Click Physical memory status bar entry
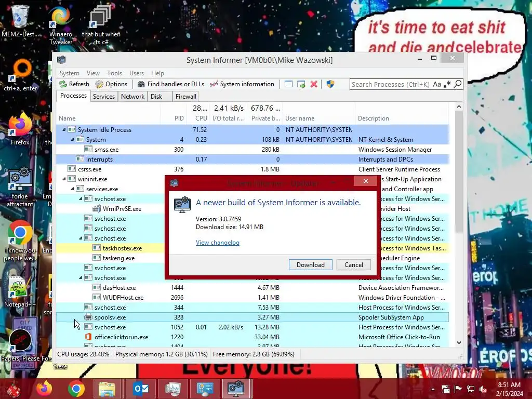The height and width of the screenshot is (399, 532). [x=162, y=354]
